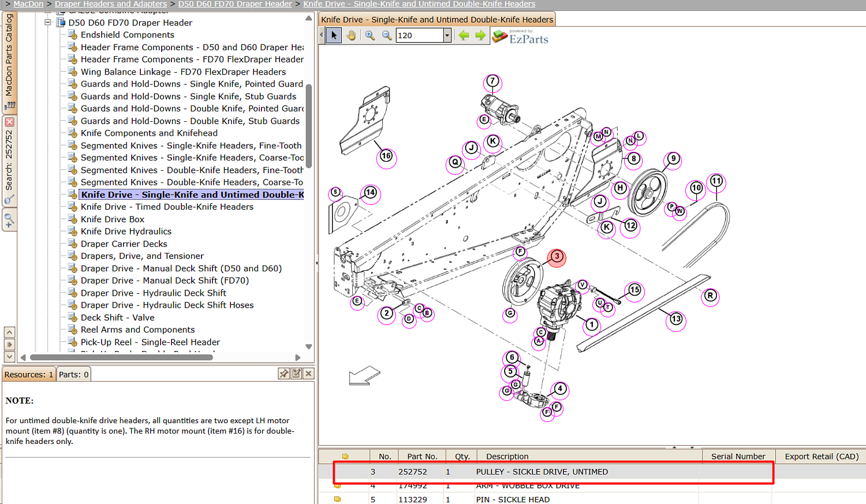The width and height of the screenshot is (866, 504).
Task: Click the edit note icon in resources panel
Action: coord(296,374)
